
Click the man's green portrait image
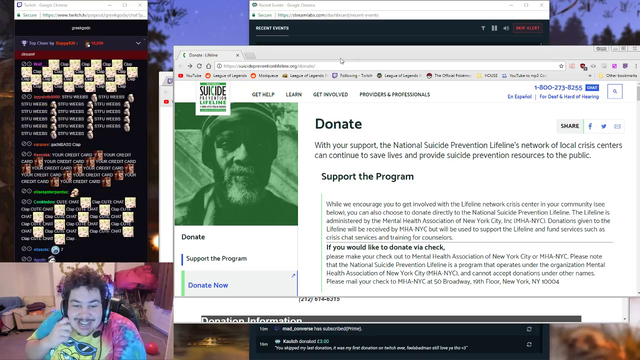(x=236, y=164)
